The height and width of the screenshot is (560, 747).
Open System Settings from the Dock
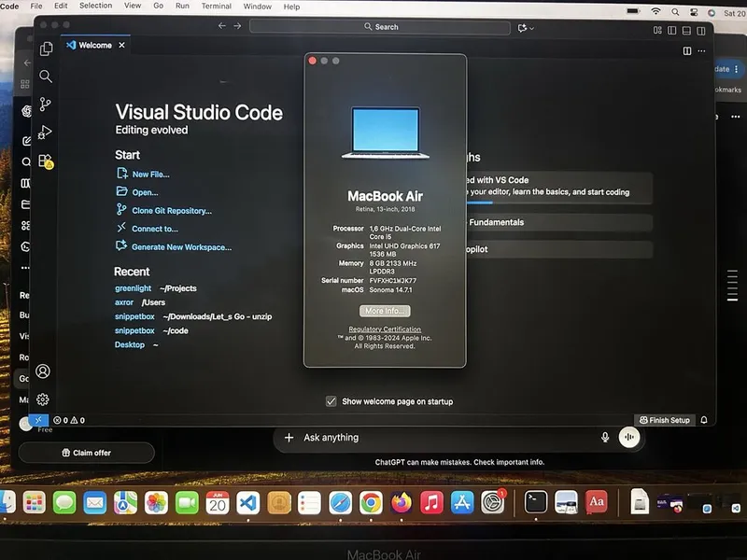click(x=493, y=502)
